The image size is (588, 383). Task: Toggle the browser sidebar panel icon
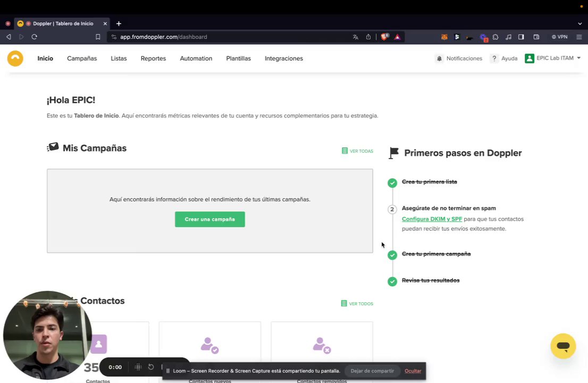pyautogui.click(x=521, y=37)
